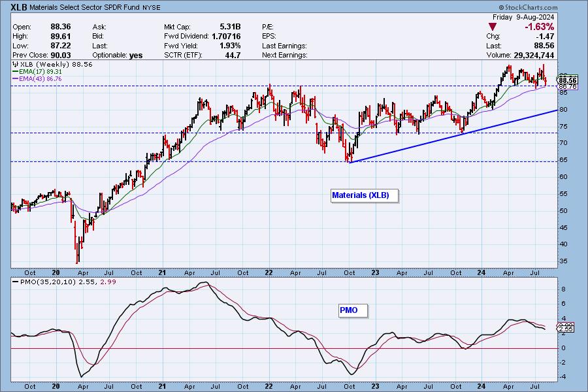Click the Ask label

(x=99, y=27)
